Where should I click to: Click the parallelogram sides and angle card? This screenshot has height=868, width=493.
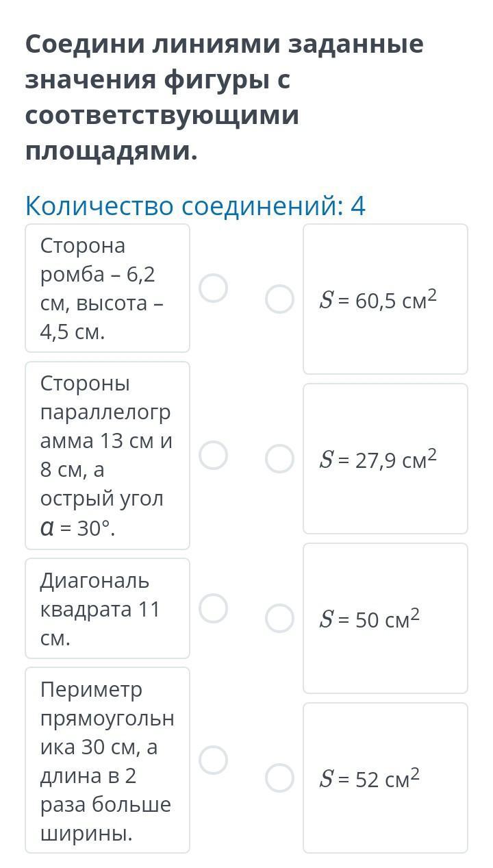pos(108,456)
